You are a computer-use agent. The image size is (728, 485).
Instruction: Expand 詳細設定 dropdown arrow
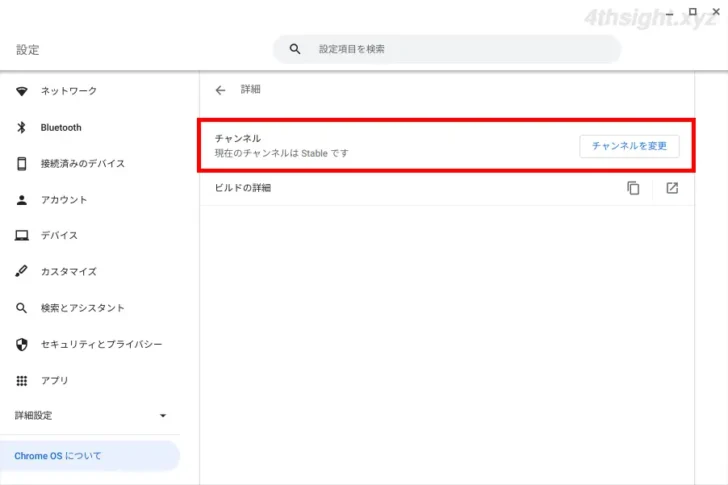[163, 415]
